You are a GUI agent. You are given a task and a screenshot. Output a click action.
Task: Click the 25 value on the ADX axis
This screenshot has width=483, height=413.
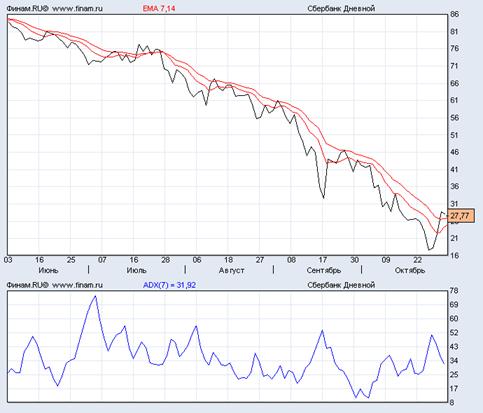pos(453,375)
